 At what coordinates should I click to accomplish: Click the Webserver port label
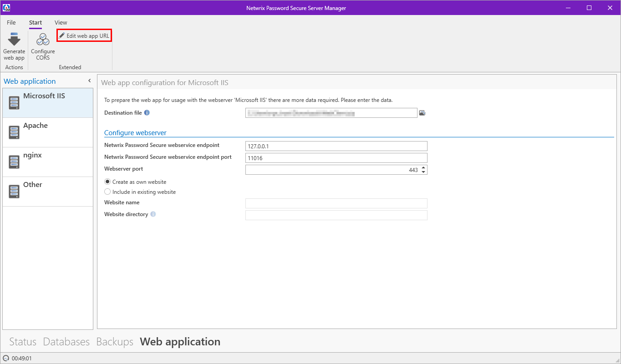pos(123,169)
